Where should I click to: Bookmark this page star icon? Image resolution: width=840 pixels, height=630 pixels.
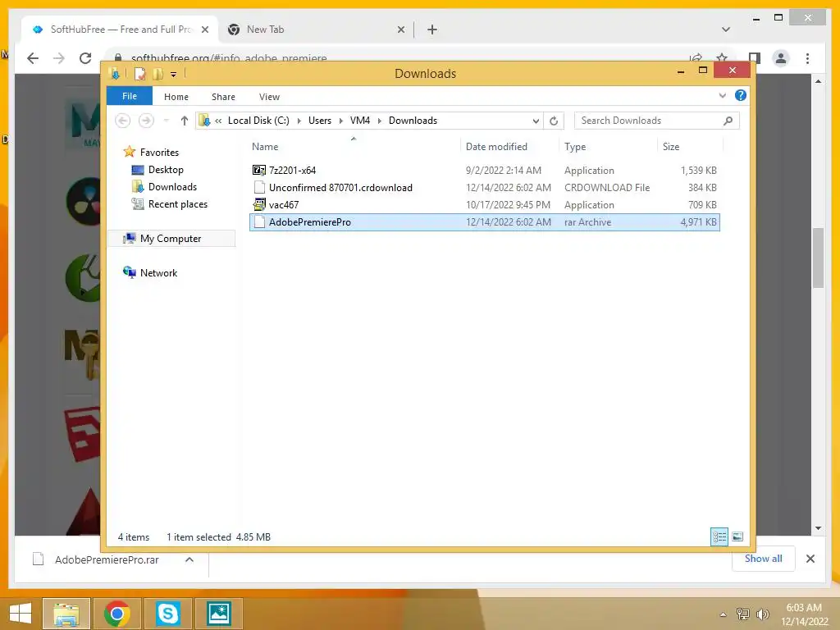point(722,58)
